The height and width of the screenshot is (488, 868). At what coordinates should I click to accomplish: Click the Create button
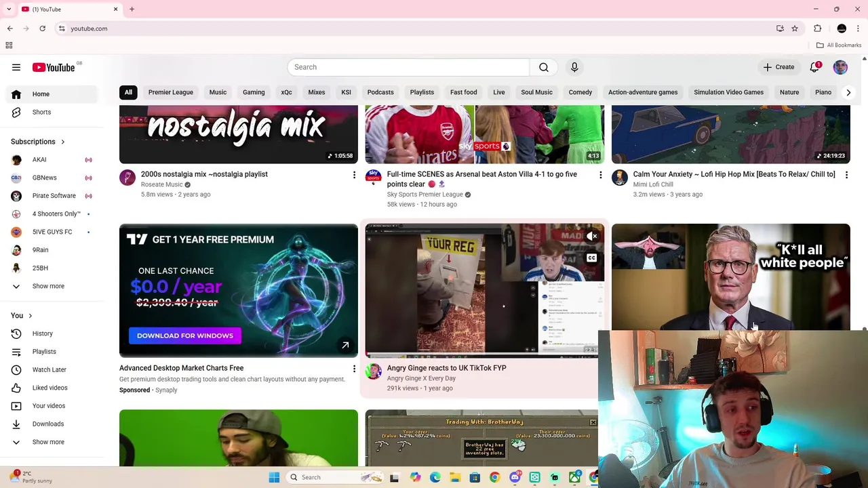(x=778, y=67)
